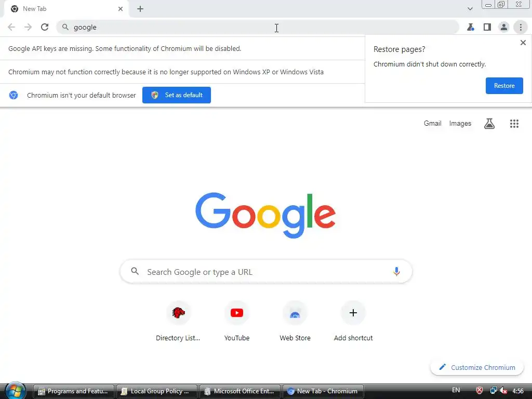Close the New Tab tab
Viewport: 532px width, 399px height.
click(121, 9)
